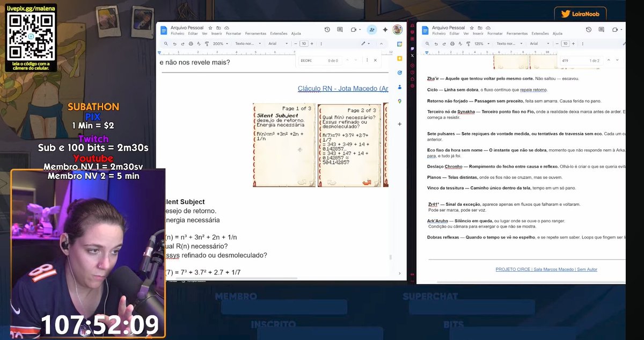The image size is (644, 340).
Task: Open Google Keep in the side panel
Action: click(400, 58)
